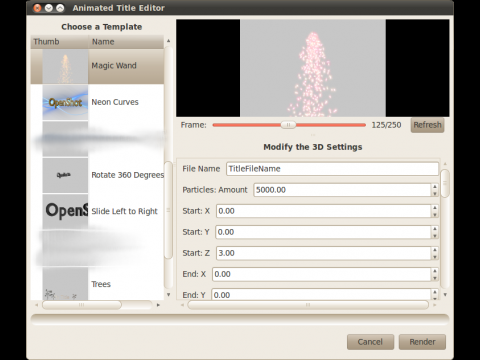Sort by the Thumb column header
This screenshot has height=360, width=480.
60,42
